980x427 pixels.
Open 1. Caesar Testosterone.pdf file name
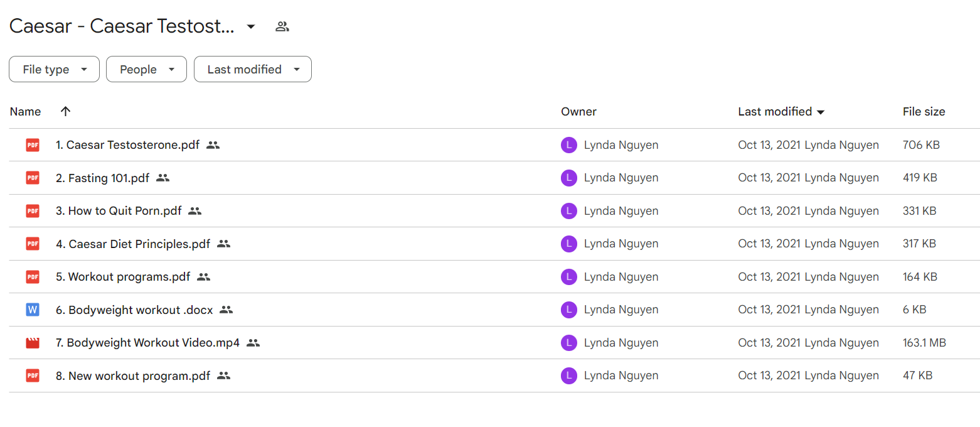coord(127,145)
